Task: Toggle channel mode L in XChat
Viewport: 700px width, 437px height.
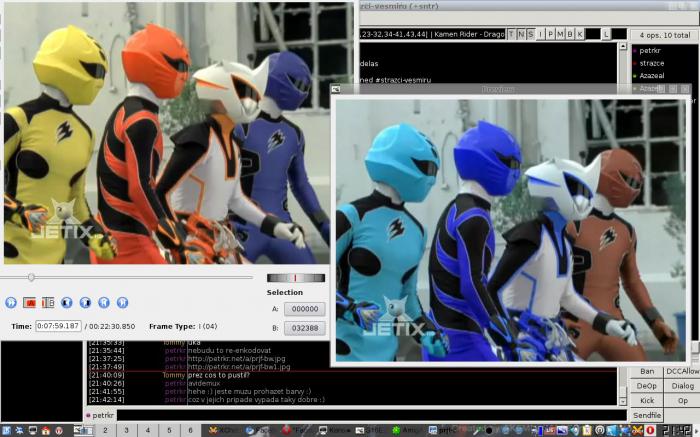Action: [606, 34]
